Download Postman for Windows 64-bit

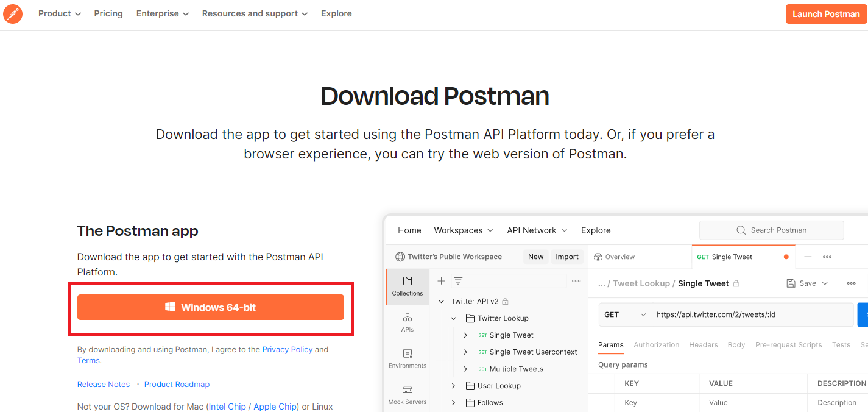pyautogui.click(x=211, y=307)
